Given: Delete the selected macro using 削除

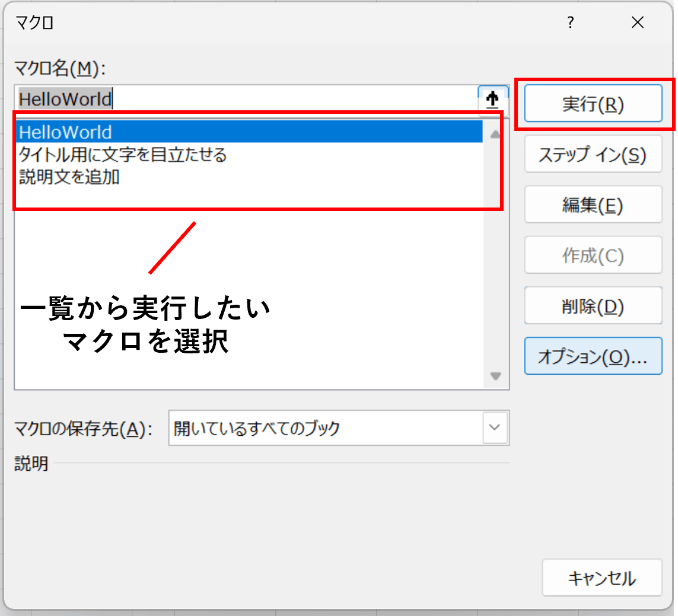Looking at the screenshot, I should click(x=593, y=305).
